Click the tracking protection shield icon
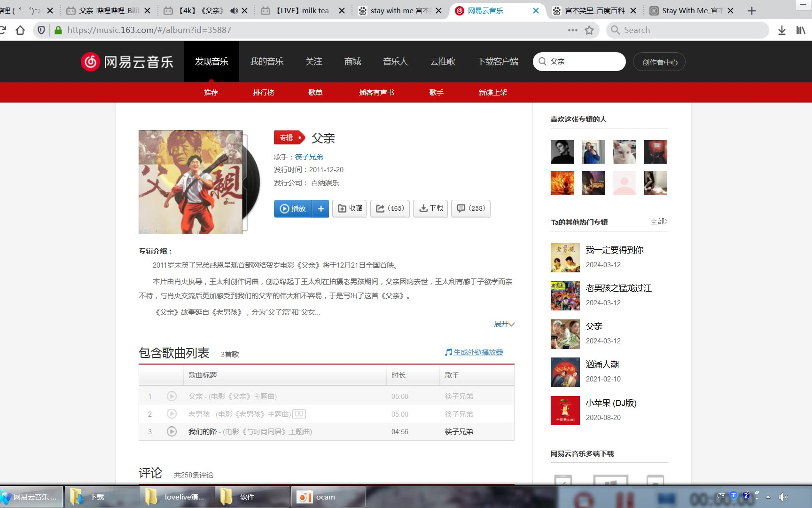This screenshot has width=812, height=508. click(41, 30)
